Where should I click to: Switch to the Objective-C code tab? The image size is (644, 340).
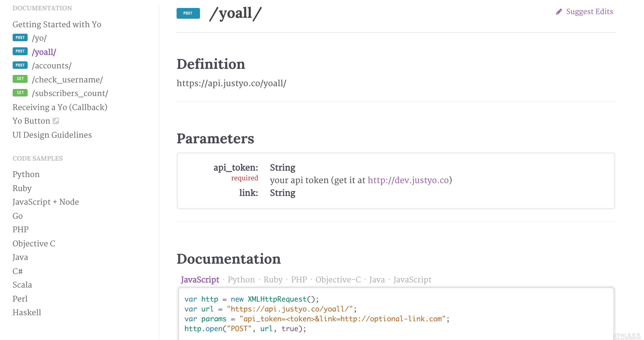pyautogui.click(x=338, y=280)
